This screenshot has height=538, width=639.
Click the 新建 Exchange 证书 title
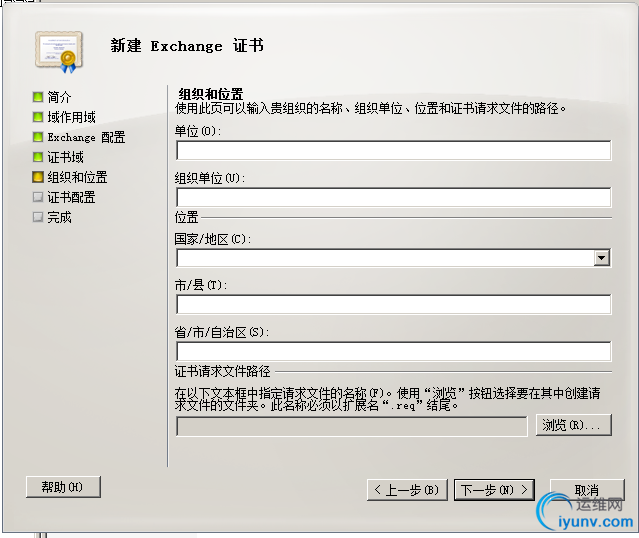tap(187, 45)
